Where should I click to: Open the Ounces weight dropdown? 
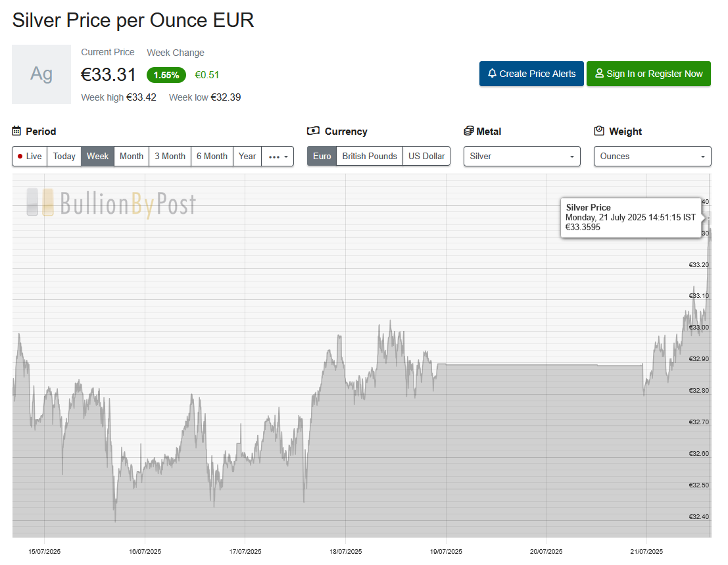pos(652,156)
